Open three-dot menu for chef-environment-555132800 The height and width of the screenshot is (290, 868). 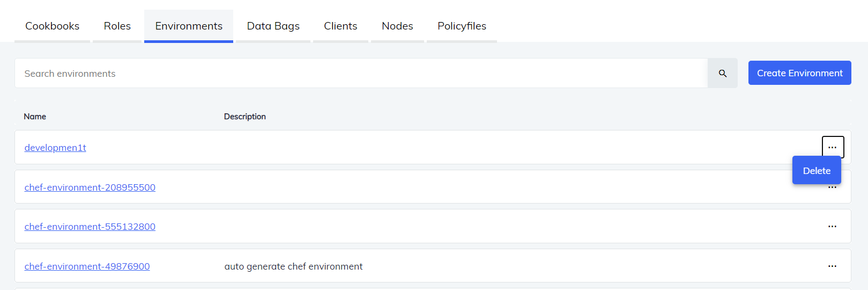coord(832,227)
